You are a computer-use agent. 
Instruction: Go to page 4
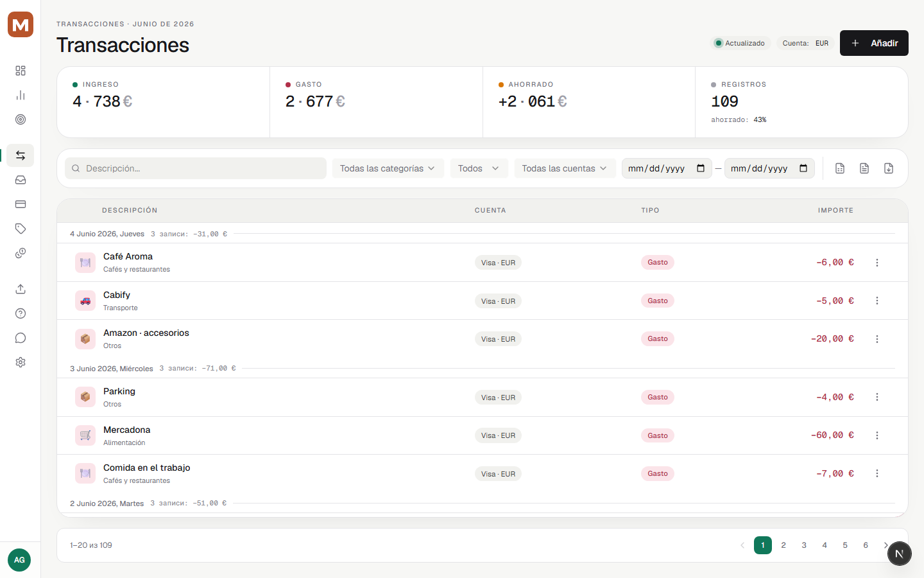825,545
